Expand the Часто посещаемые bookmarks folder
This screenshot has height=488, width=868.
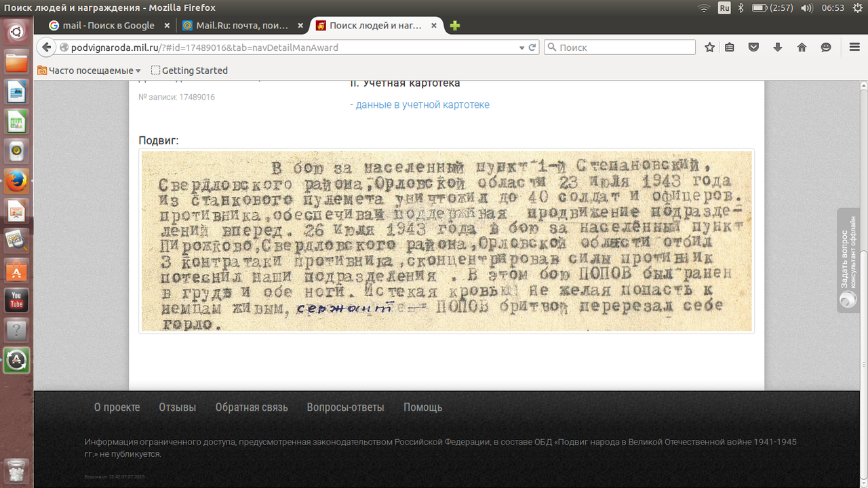[89, 70]
